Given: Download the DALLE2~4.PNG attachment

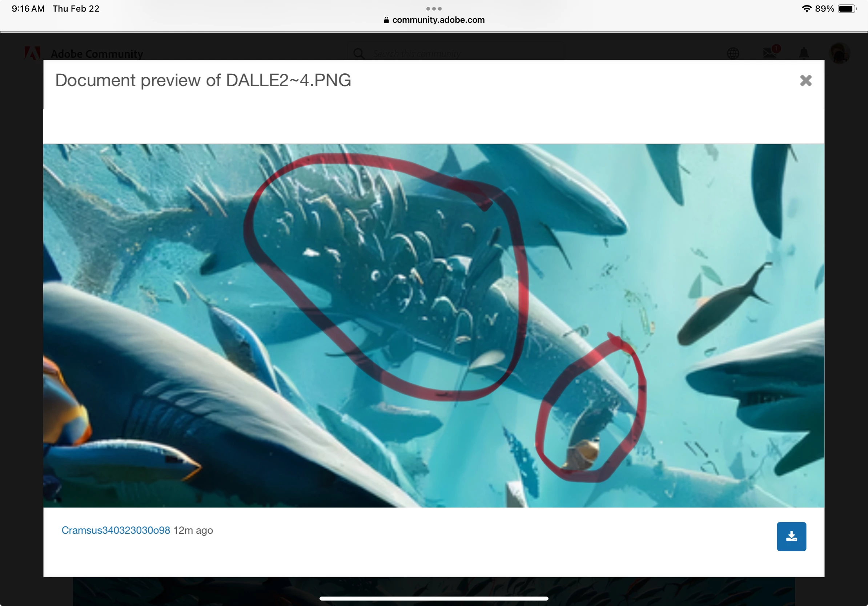Looking at the screenshot, I should [791, 536].
